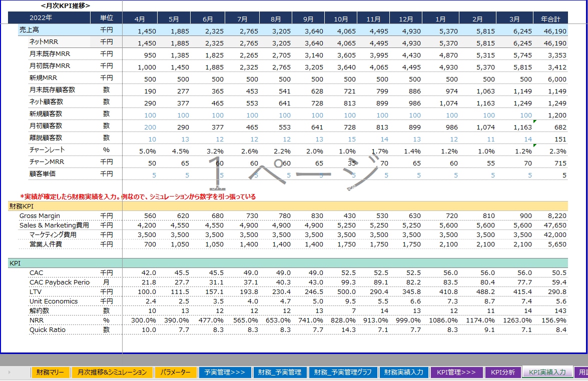Image resolution: width=588 pixels, height=381 pixels.
Task: Open the 財務マリー sheet tab
Action: point(50,372)
